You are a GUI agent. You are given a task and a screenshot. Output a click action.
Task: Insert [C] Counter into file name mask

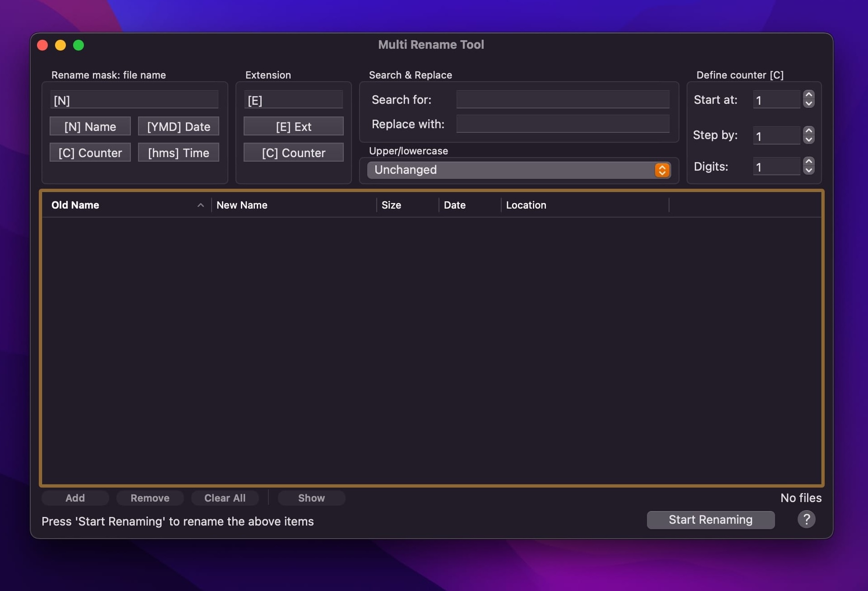(x=90, y=153)
